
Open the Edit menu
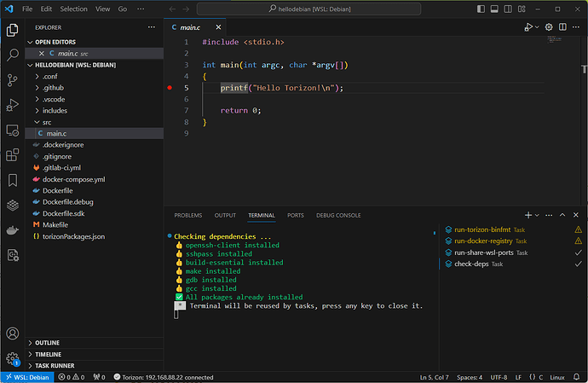click(46, 9)
